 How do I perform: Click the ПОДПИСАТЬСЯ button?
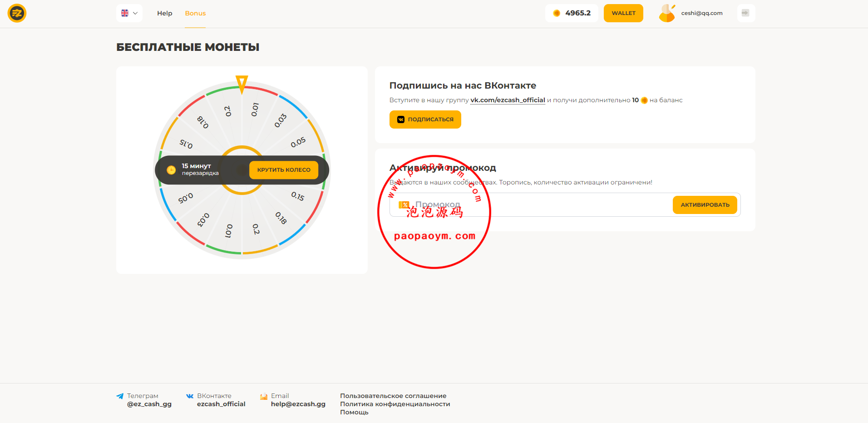tap(425, 119)
